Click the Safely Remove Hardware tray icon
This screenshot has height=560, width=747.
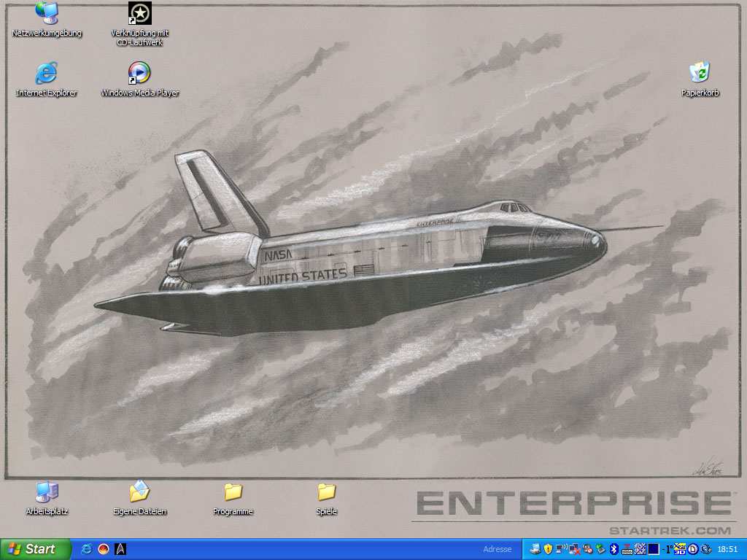[x=600, y=549]
